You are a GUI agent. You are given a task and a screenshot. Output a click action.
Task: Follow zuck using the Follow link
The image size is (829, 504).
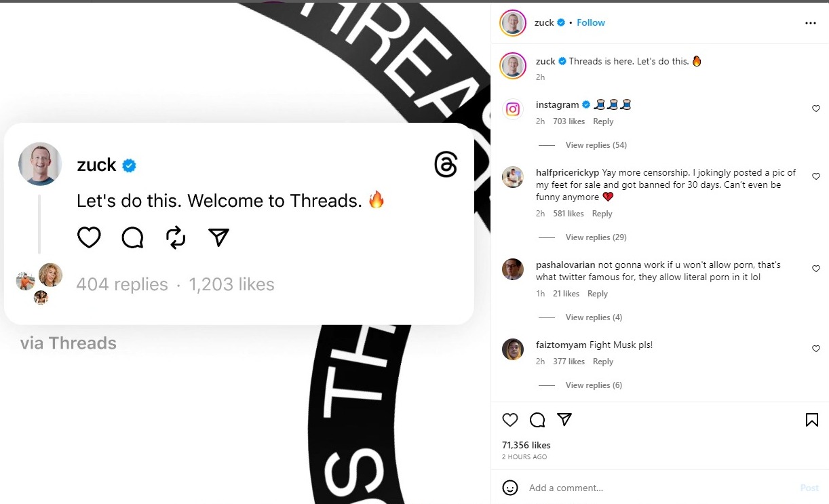pos(591,22)
